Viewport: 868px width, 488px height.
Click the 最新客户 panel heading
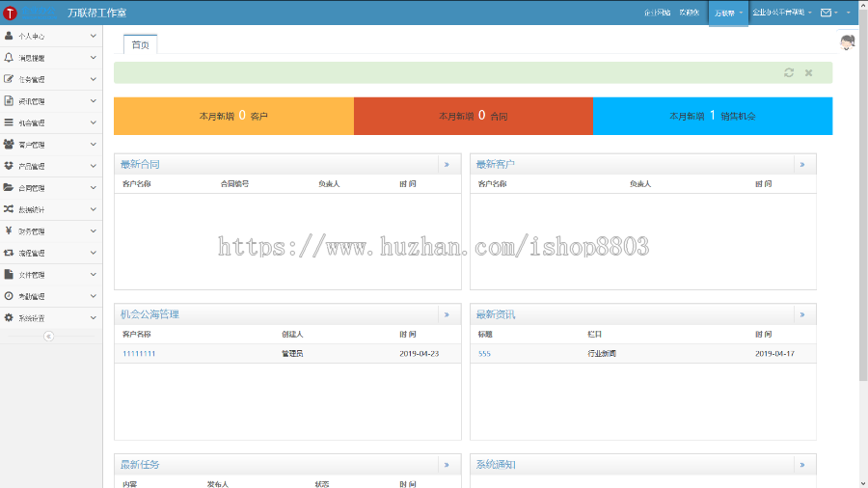tap(496, 164)
